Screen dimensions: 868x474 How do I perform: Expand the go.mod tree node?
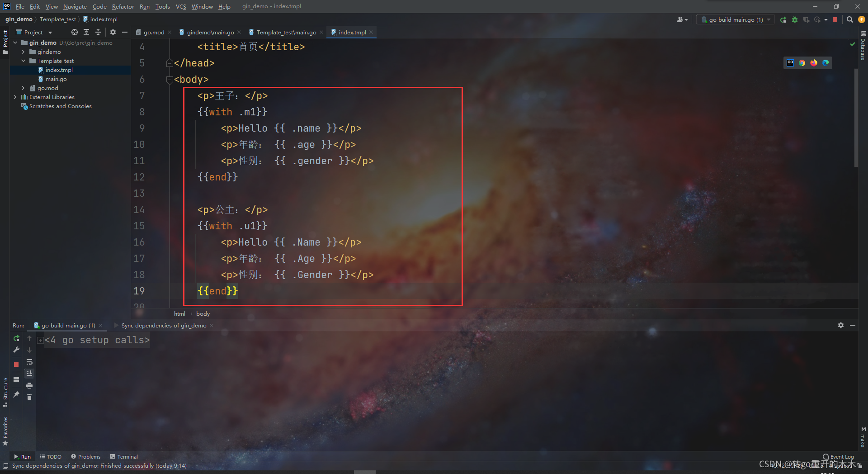coord(23,88)
